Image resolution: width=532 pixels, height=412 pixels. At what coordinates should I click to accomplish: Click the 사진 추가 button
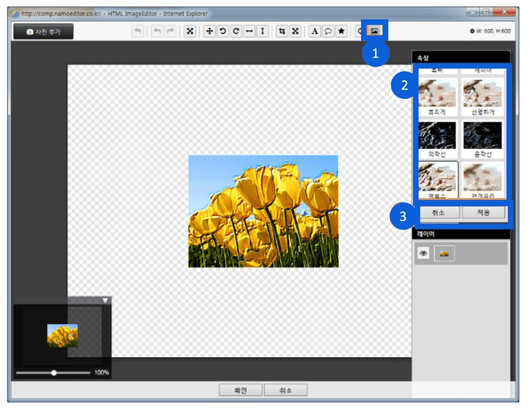click(43, 31)
